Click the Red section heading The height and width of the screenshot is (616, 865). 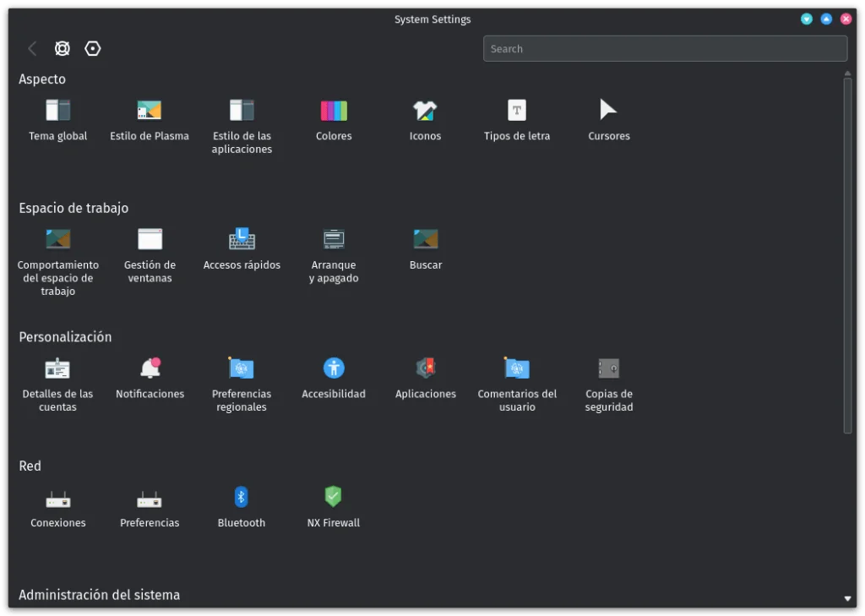click(x=30, y=466)
